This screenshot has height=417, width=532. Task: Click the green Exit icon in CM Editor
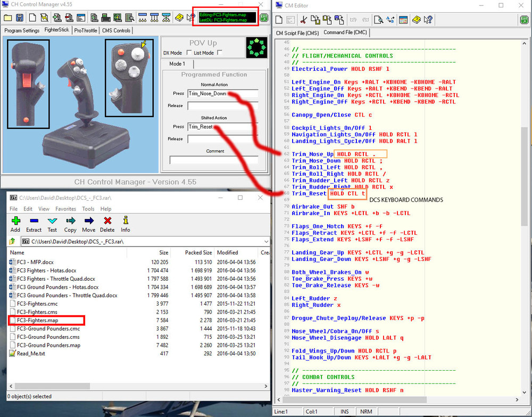[x=523, y=20]
